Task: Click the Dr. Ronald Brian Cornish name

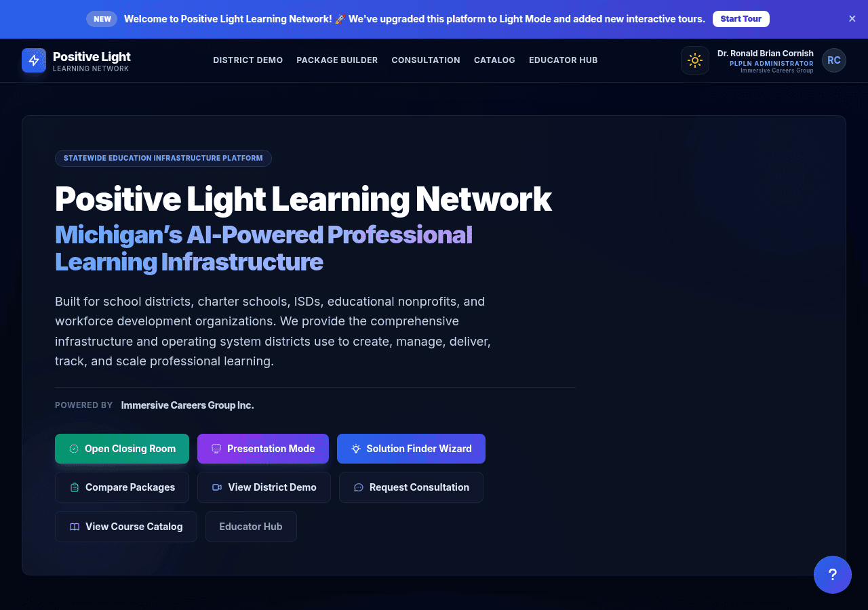Action: [x=766, y=54]
